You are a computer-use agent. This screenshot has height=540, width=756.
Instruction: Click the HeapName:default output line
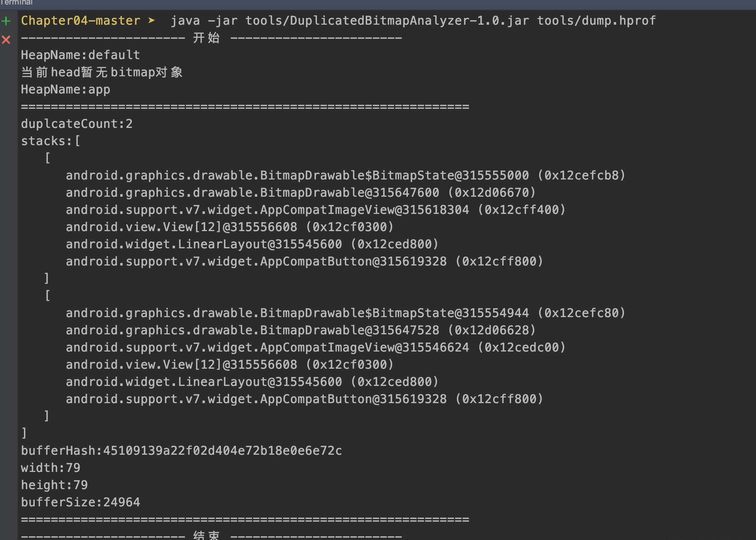tap(80, 55)
